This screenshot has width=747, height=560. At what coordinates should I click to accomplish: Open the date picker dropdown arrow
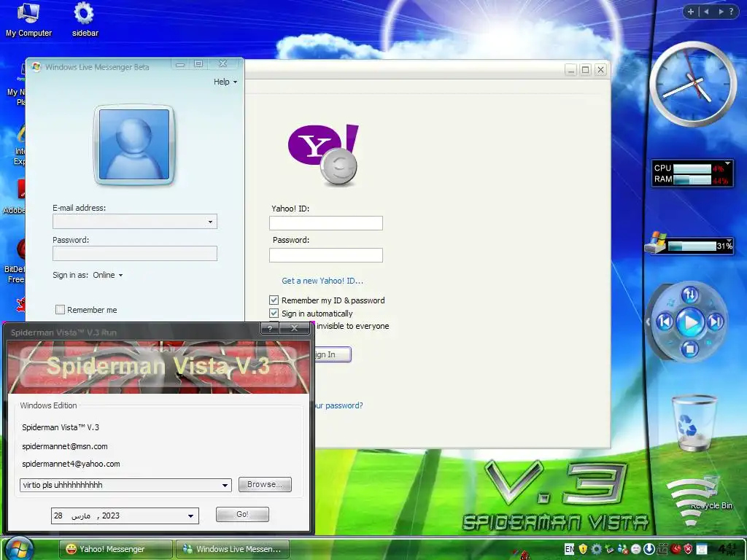[x=190, y=516]
